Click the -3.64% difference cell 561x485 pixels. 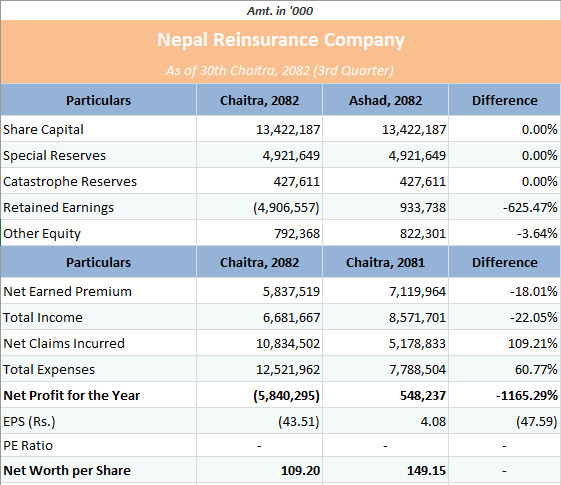point(537,234)
